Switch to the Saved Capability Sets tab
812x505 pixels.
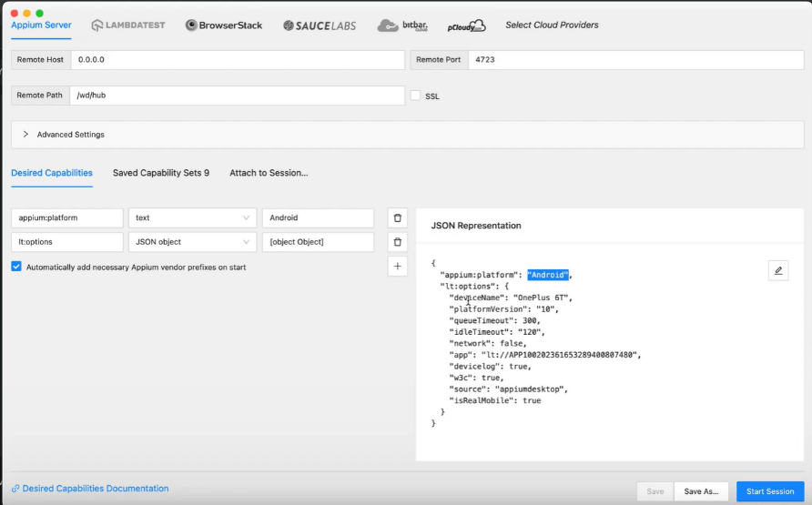tap(161, 173)
